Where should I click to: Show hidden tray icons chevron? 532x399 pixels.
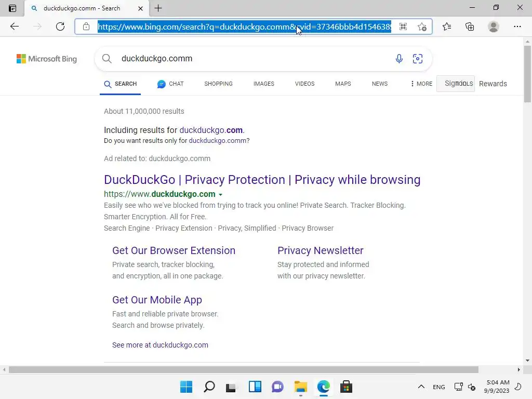pyautogui.click(x=421, y=387)
